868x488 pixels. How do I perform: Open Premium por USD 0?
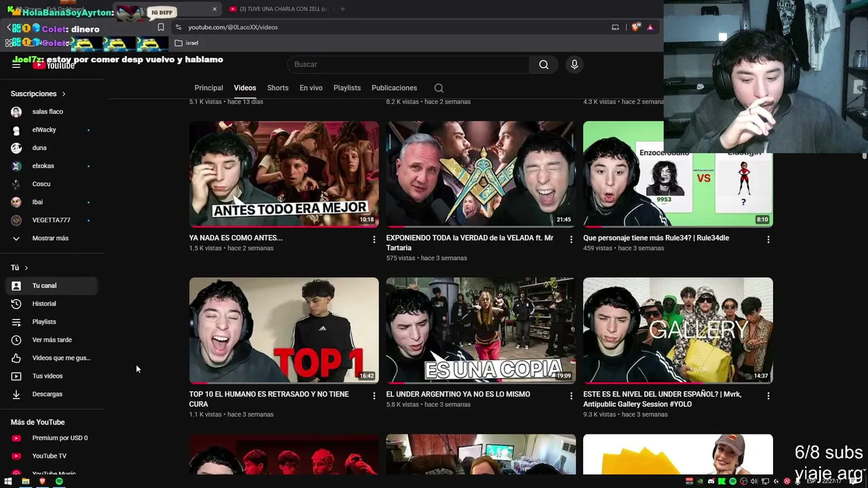click(x=52, y=438)
